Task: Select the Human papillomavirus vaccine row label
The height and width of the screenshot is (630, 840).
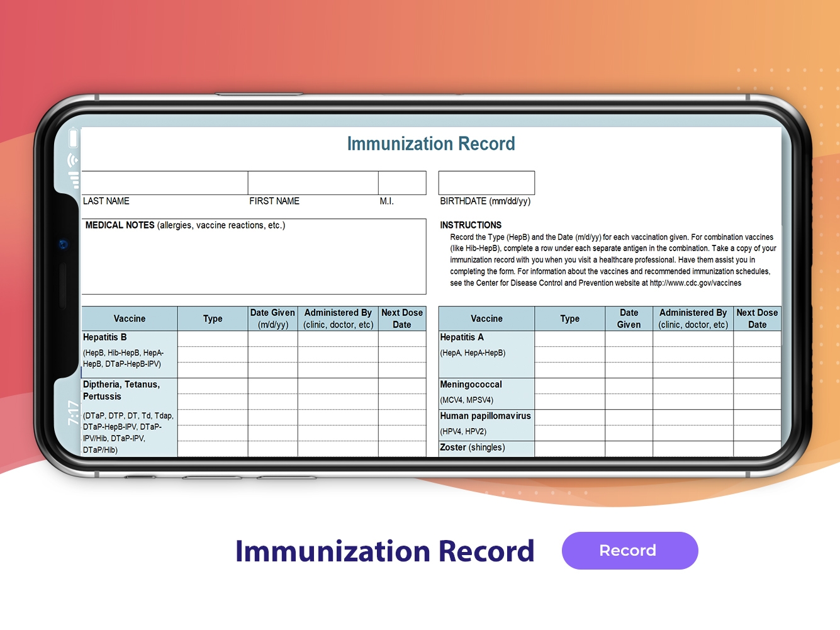Action: [x=485, y=416]
